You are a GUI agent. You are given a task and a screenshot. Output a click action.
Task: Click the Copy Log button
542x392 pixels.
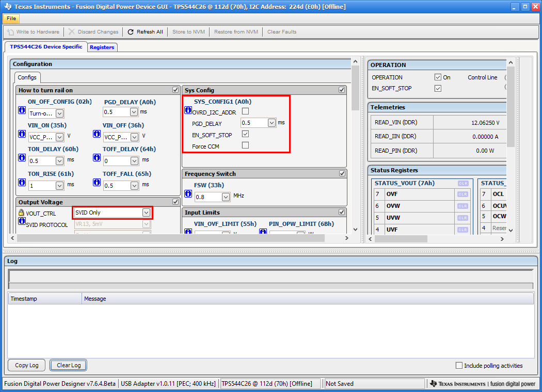(x=27, y=365)
